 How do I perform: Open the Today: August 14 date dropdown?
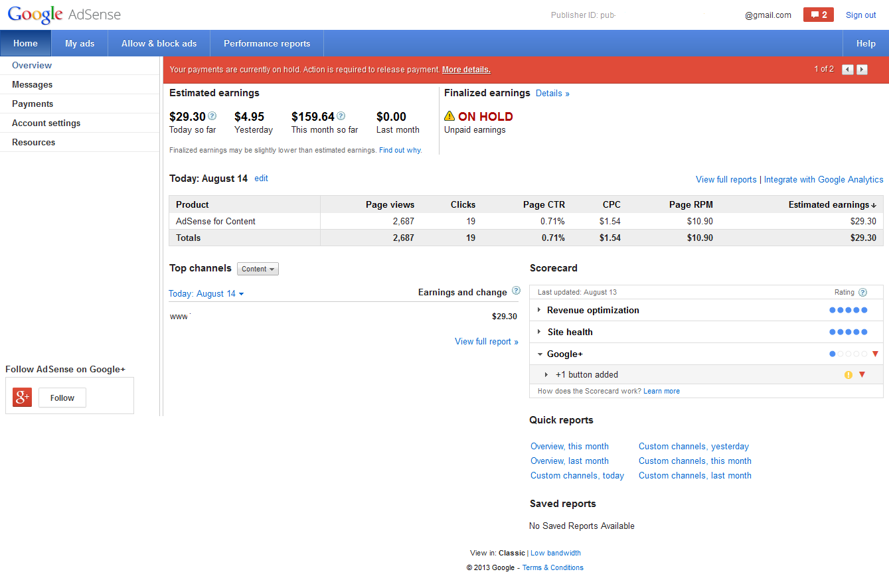206,293
